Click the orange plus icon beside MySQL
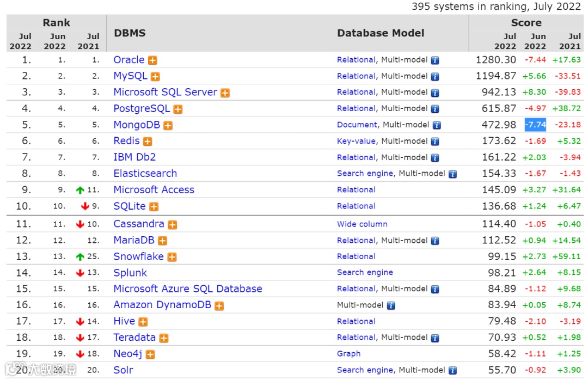This screenshot has width=588, height=380. tap(155, 77)
